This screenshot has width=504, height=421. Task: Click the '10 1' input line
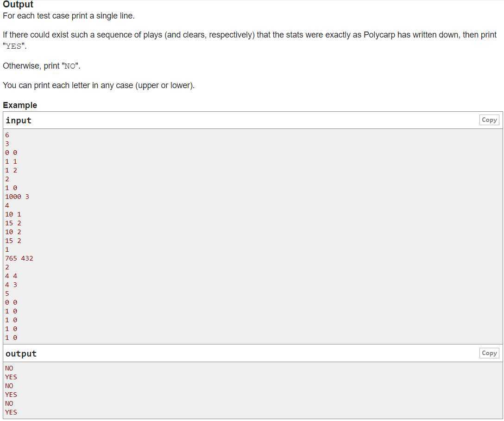(13, 214)
